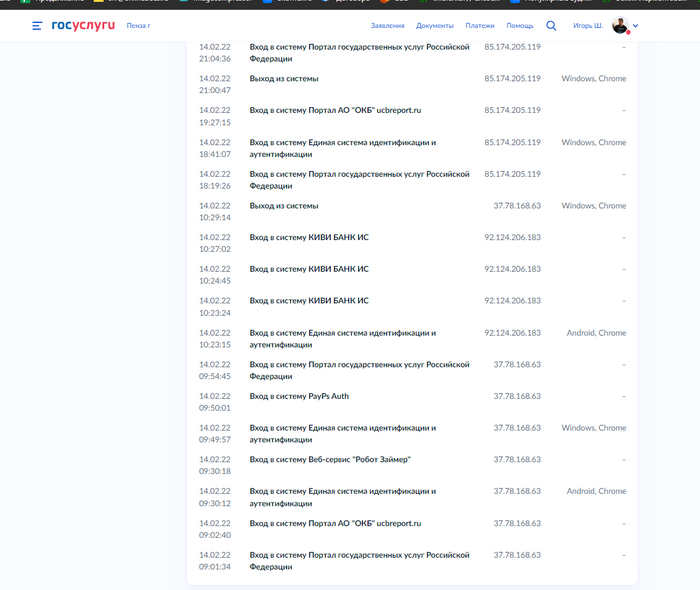This screenshot has height=590, width=700.
Task: Select the Портал государственных услуг entry at 21:04:36
Action: [359, 53]
